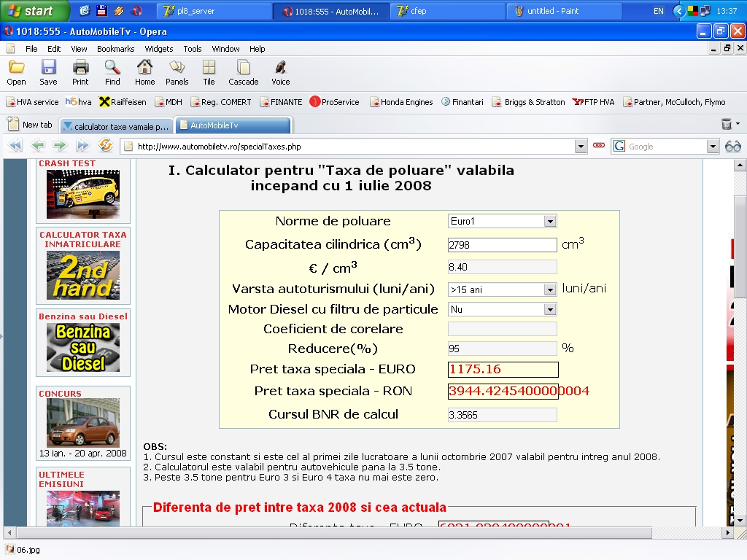Go Forward with the green arrow

tap(60, 145)
